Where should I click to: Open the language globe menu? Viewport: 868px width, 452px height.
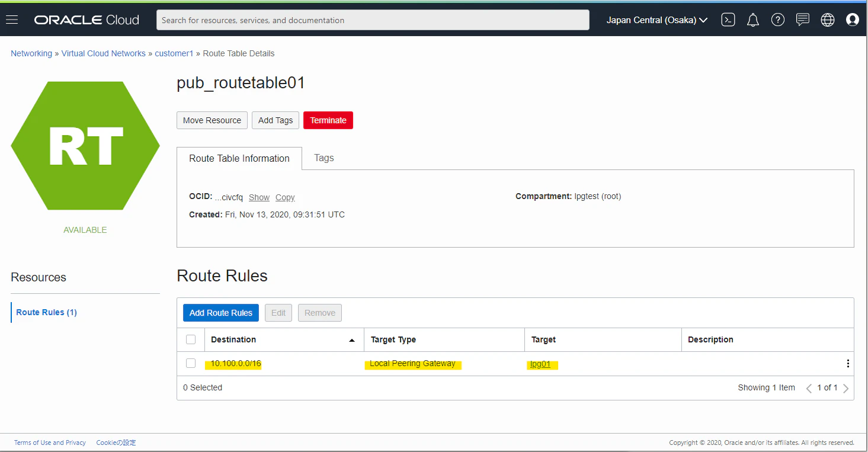tap(828, 20)
